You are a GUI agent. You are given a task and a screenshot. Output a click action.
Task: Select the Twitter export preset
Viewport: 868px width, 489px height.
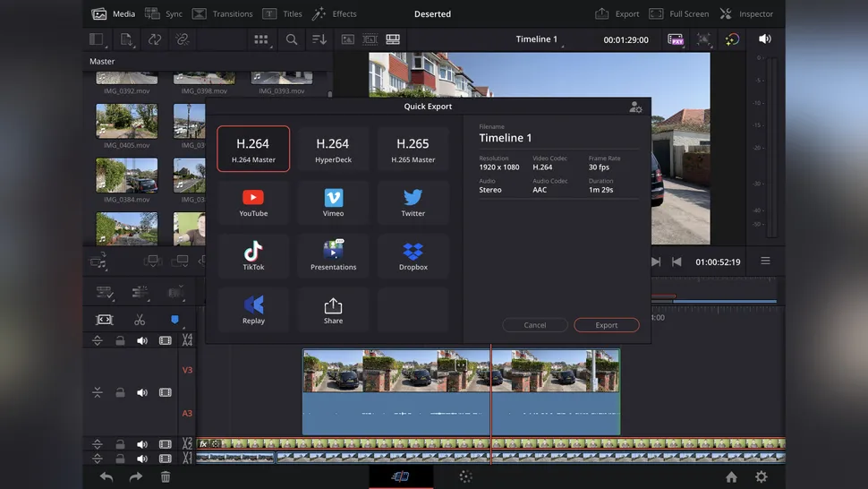point(413,202)
